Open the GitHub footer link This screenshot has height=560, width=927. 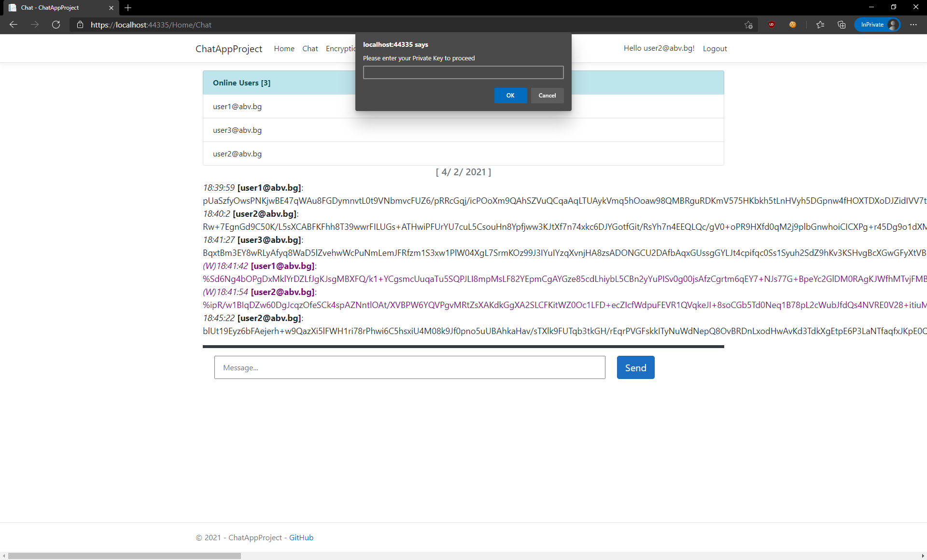pyautogui.click(x=301, y=538)
